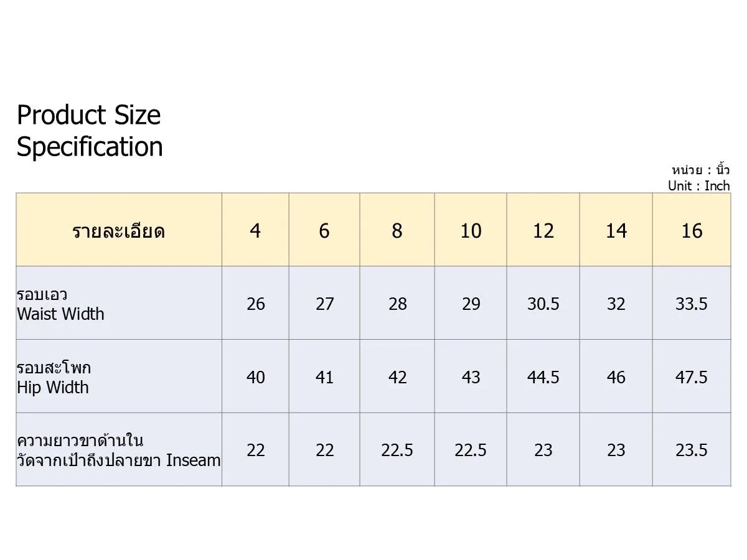Select the waist value 30.5 cell
The width and height of the screenshot is (747, 560).
[x=543, y=304]
